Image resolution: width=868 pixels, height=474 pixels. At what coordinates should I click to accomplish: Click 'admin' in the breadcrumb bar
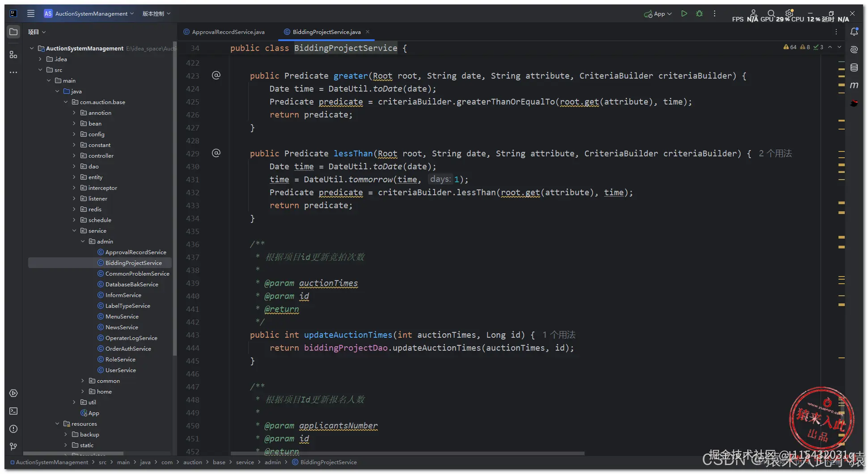click(272, 462)
